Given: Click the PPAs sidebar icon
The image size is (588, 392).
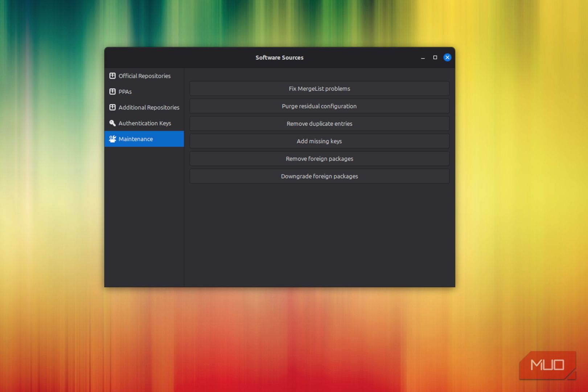Looking at the screenshot, I should click(112, 91).
